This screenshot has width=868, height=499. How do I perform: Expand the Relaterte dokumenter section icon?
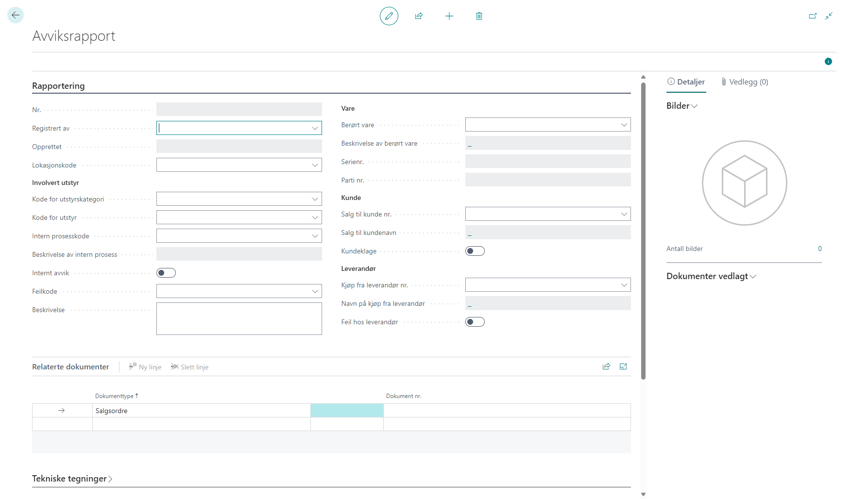tap(623, 366)
